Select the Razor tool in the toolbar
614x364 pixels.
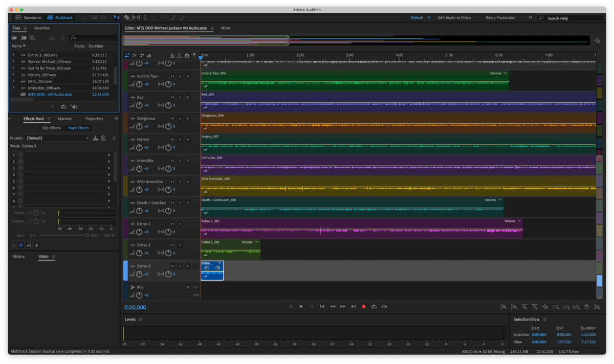tap(127, 17)
